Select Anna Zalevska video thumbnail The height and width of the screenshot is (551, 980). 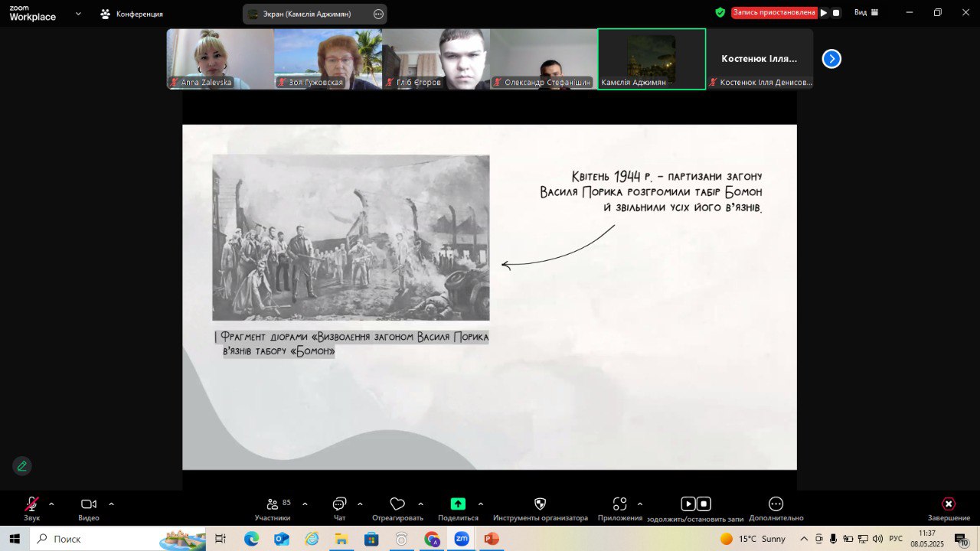point(220,59)
